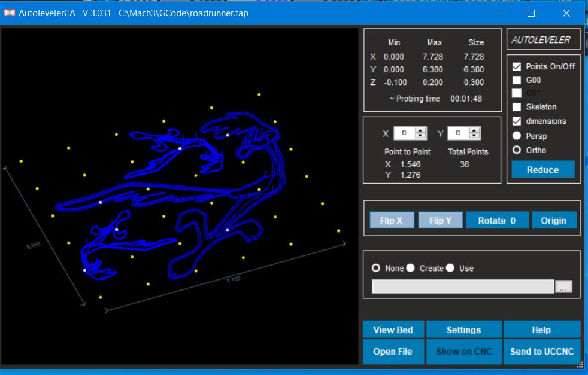
Task: Enable the Skeleton checkbox
Action: [517, 107]
